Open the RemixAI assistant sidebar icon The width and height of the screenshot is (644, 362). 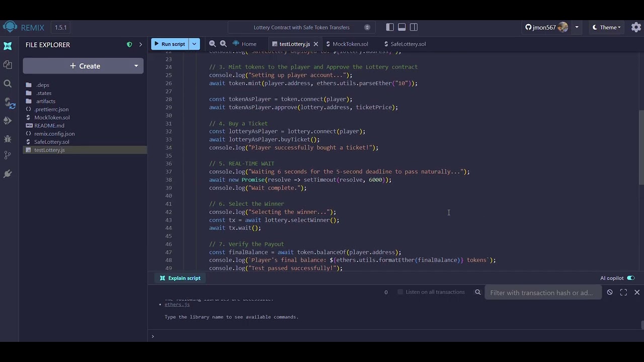pos(8,46)
